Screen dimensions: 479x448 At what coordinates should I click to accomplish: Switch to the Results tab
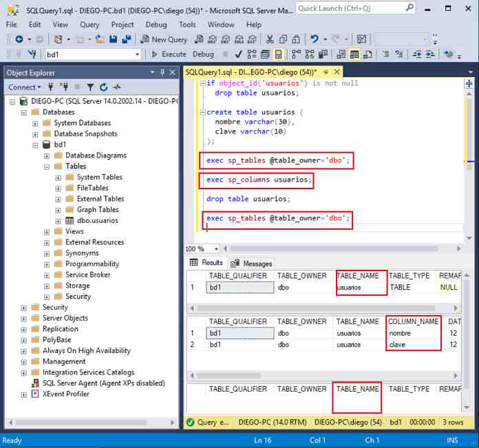pos(206,263)
